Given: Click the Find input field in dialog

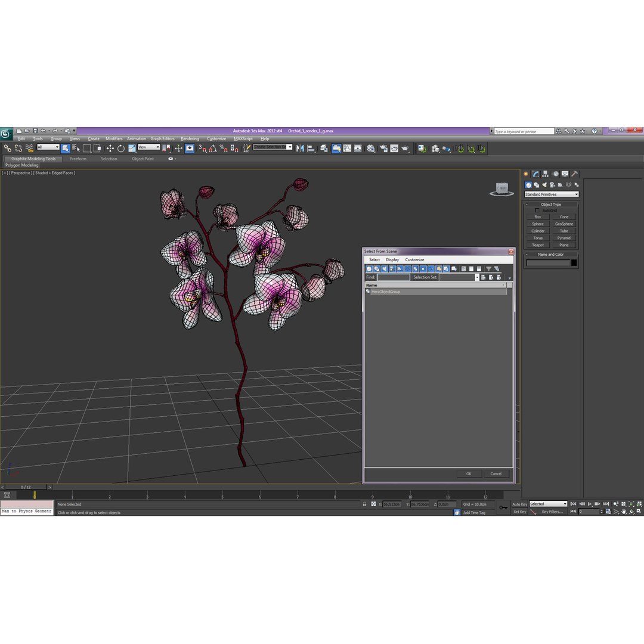Looking at the screenshot, I should 394,277.
